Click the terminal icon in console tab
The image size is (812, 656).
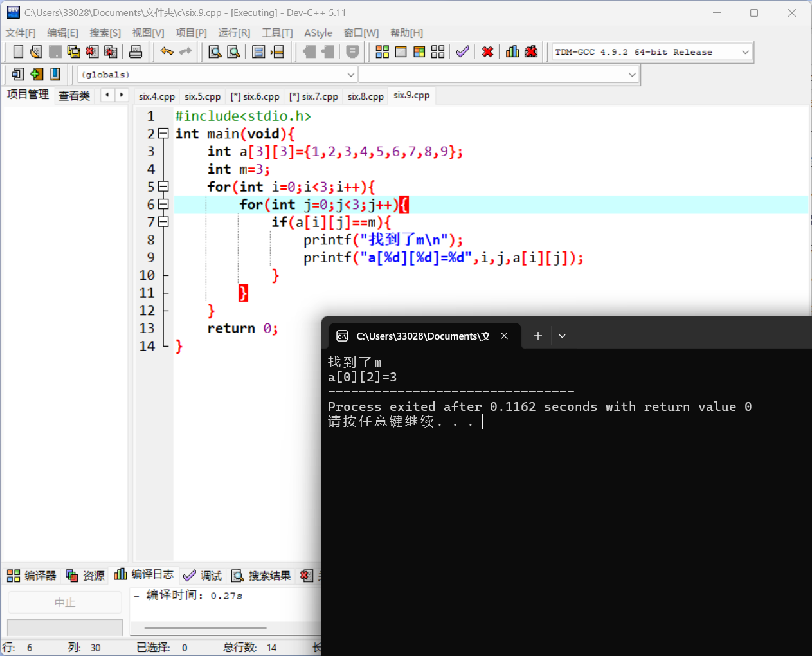pos(342,336)
